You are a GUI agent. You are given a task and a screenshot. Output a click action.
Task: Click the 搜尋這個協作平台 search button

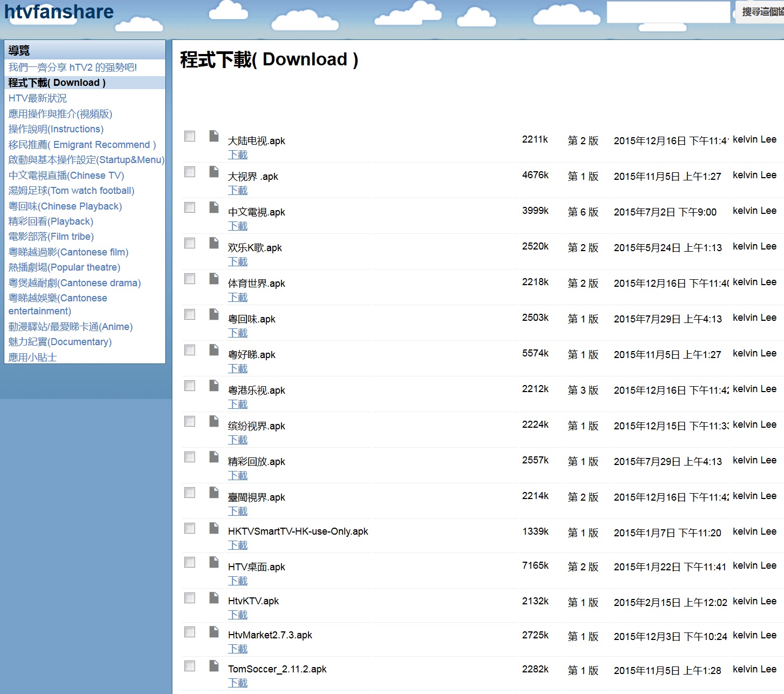pyautogui.click(x=760, y=12)
